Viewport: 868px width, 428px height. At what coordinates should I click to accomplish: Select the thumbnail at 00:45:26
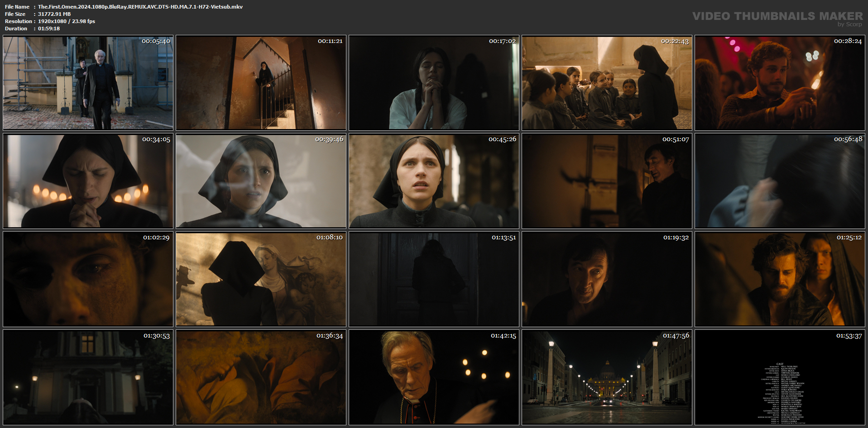point(434,181)
